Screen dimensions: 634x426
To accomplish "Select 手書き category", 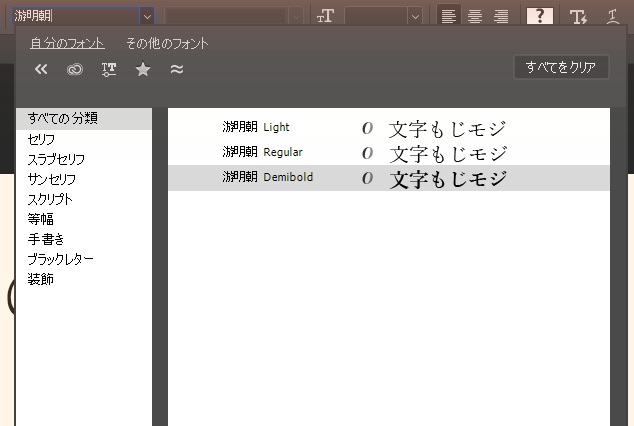I will (84, 239).
